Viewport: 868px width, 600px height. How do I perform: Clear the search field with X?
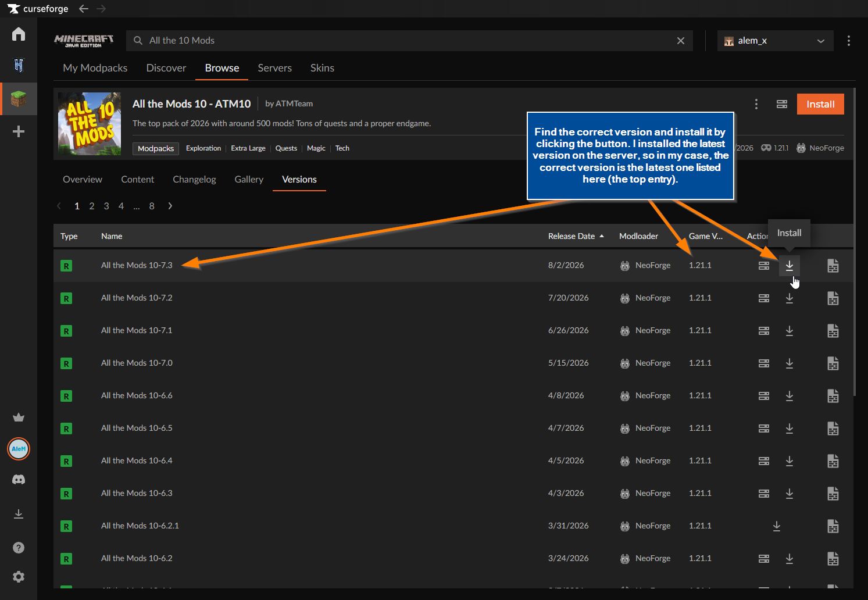pos(681,41)
